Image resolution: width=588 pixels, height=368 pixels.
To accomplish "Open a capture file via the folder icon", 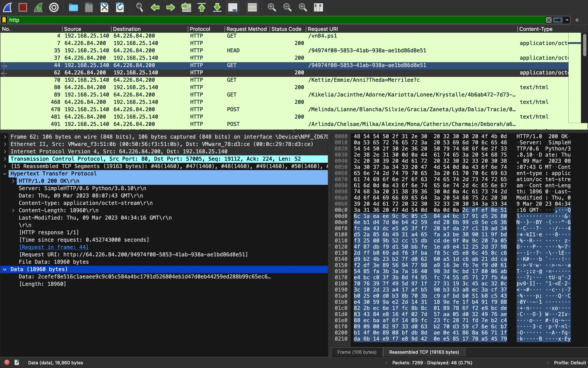I will coord(73,7).
